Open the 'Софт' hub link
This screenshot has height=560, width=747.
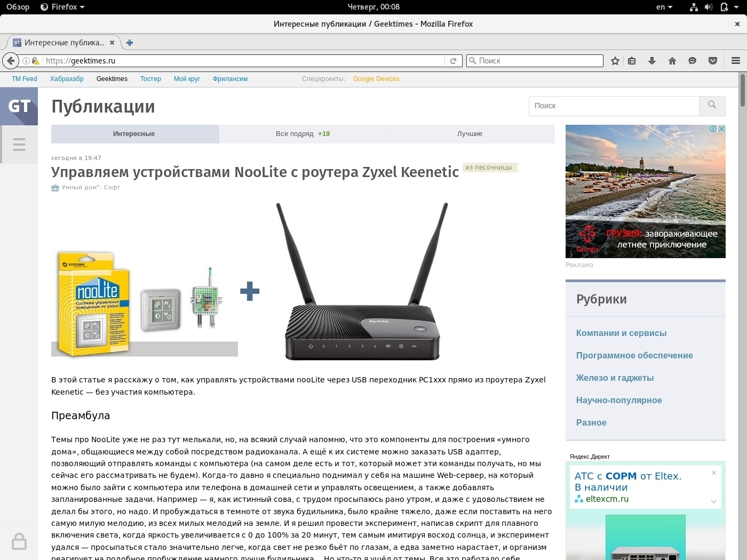tap(112, 188)
